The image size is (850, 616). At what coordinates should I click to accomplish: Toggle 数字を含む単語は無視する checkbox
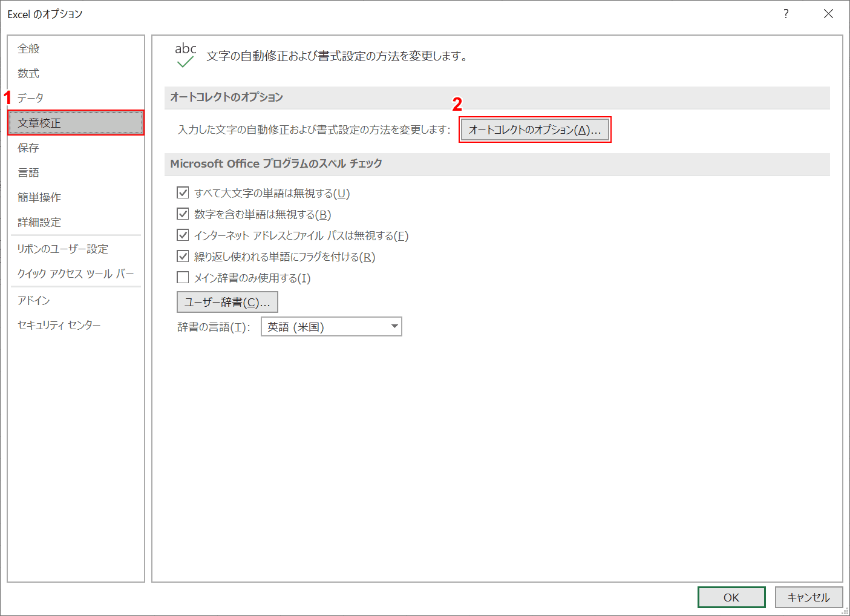click(183, 214)
